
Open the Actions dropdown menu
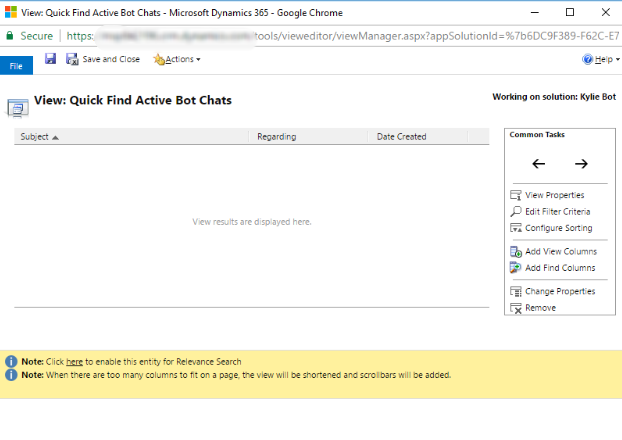(x=177, y=59)
